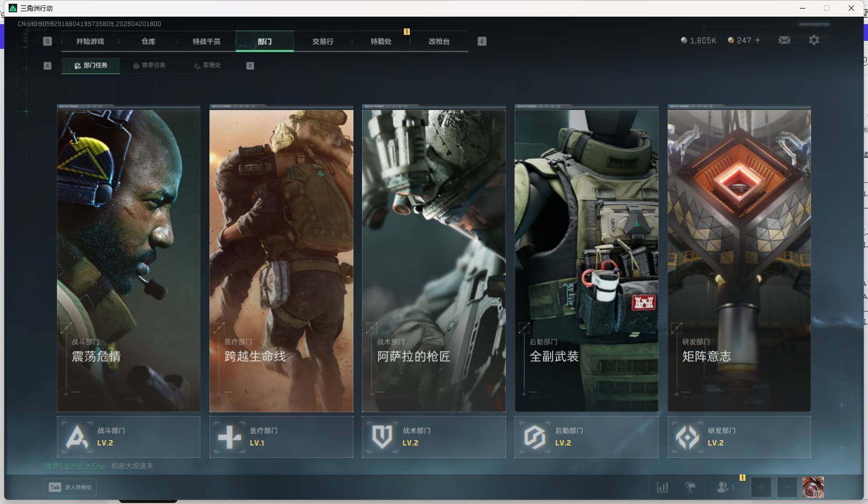Click the second empty squad slot plus
The image size is (868, 504).
[x=786, y=487]
